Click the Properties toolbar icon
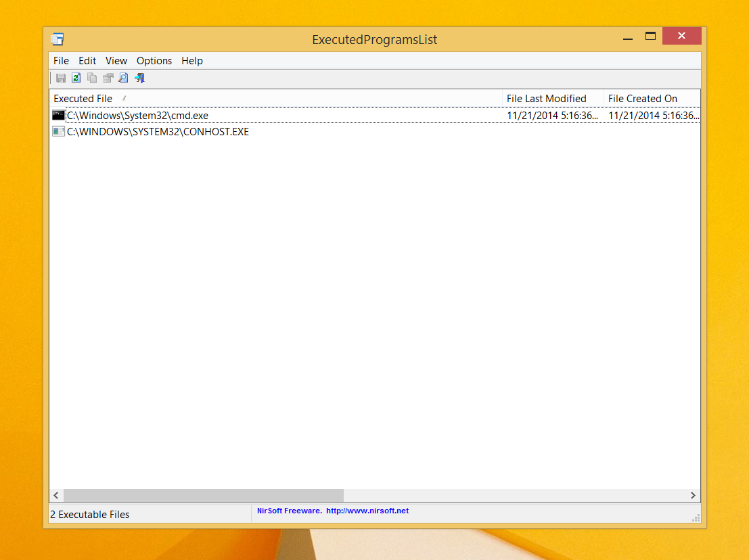Screen dimensions: 749x560 click(x=108, y=78)
